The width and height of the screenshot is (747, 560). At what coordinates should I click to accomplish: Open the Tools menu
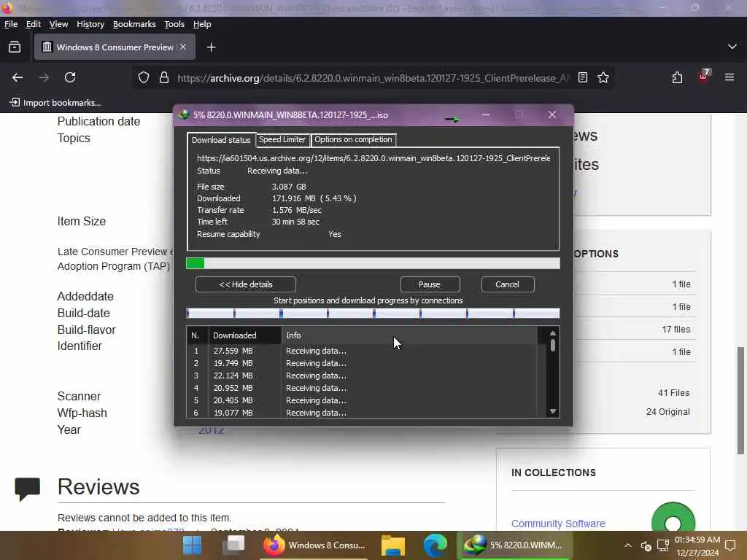(174, 24)
